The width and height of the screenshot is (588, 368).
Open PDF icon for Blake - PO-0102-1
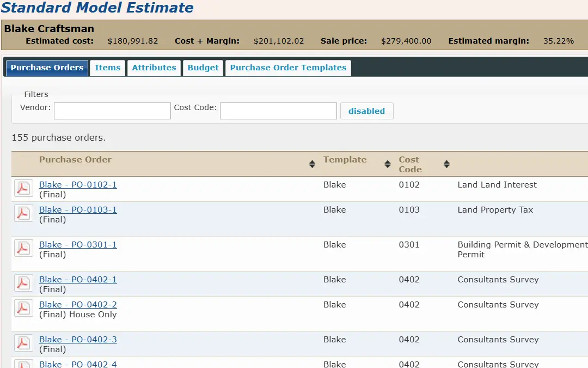tap(23, 189)
